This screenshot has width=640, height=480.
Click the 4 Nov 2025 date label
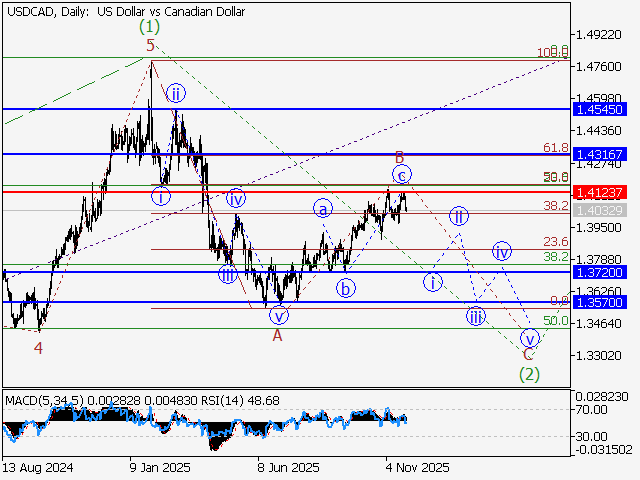(417, 467)
